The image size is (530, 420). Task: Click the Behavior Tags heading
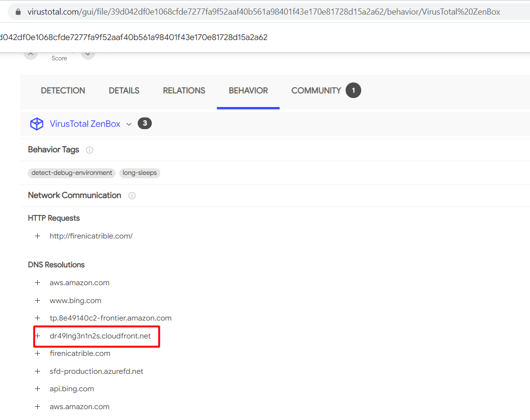click(53, 149)
